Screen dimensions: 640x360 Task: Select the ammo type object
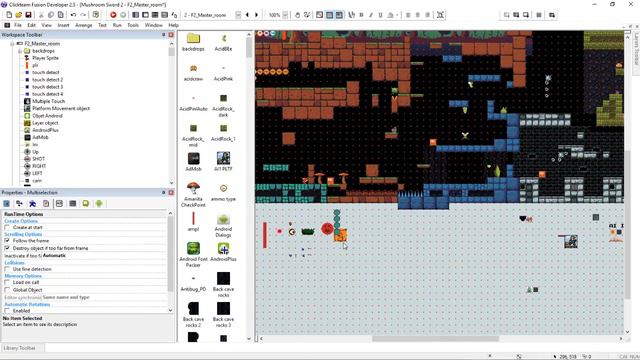point(223,192)
